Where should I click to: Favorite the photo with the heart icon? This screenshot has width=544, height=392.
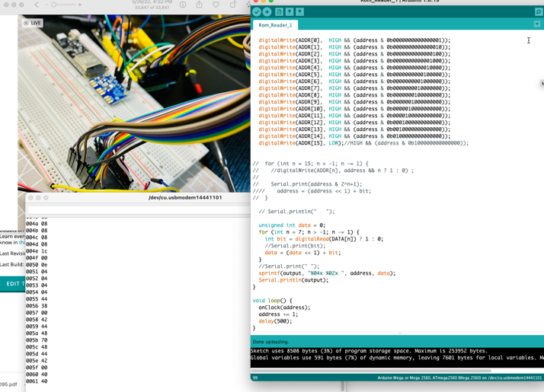coord(216,5)
